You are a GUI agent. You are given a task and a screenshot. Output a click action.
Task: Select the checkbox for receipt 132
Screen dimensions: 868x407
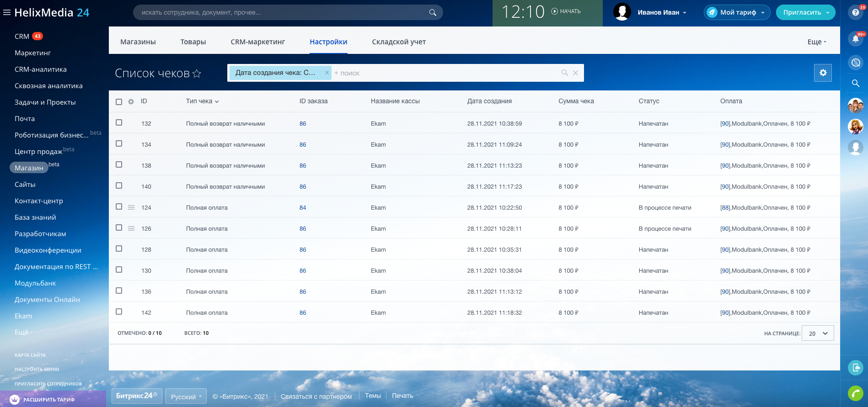click(119, 122)
